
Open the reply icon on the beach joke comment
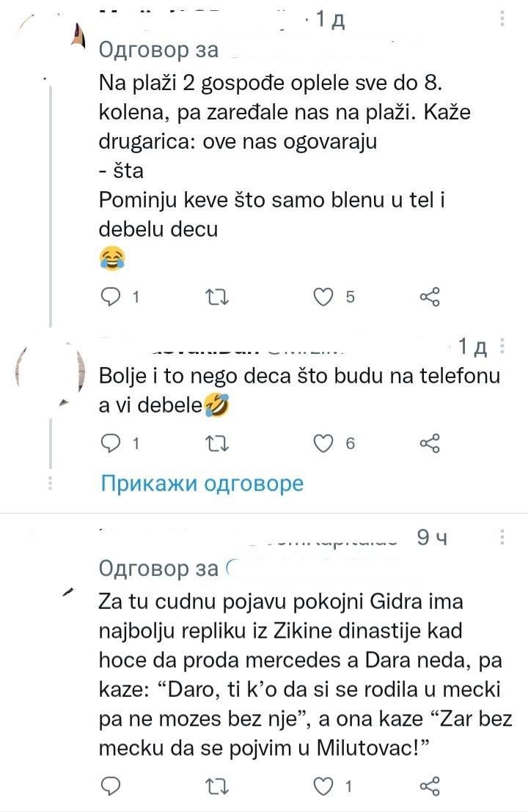click(111, 297)
